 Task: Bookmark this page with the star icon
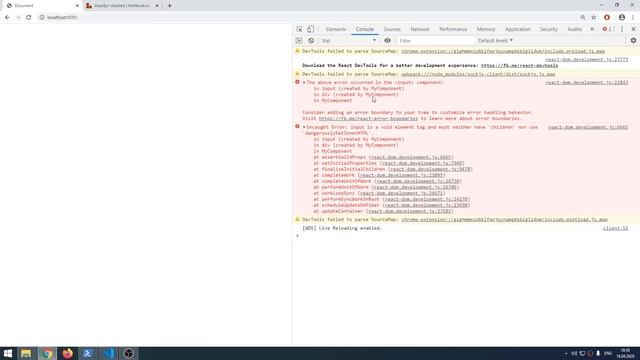(594, 17)
